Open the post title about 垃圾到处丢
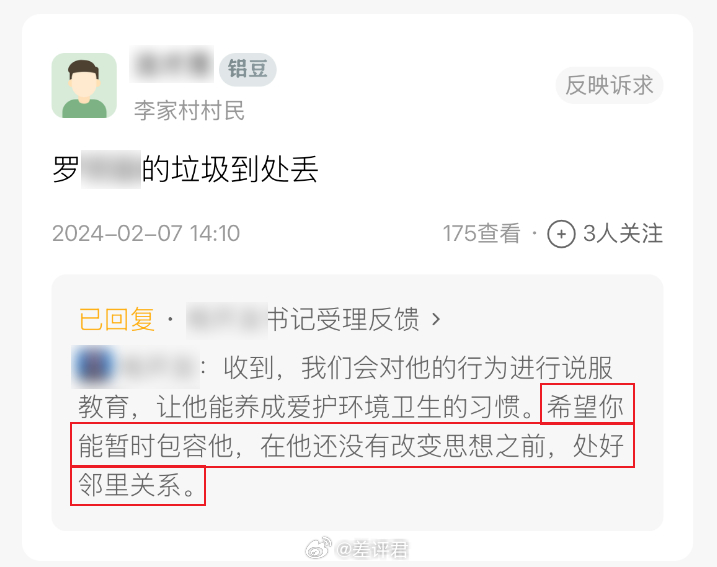Viewport: 717px width, 567px height. 185,169
